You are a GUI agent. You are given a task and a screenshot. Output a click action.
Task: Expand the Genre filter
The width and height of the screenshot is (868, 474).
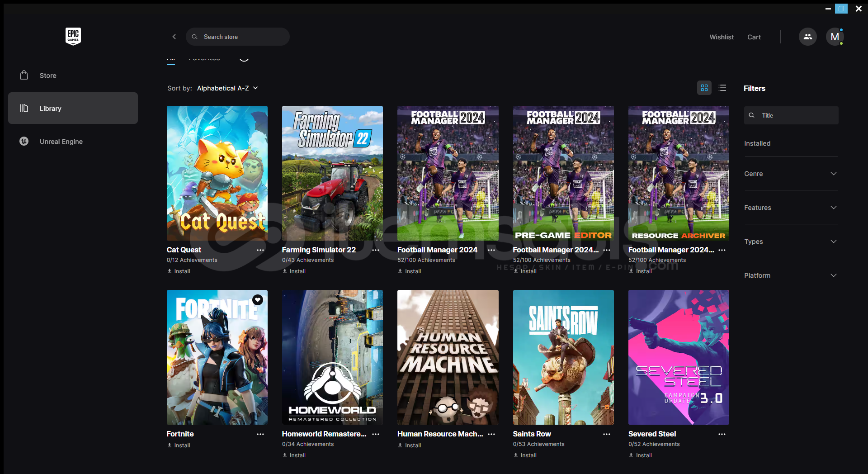pyautogui.click(x=791, y=174)
